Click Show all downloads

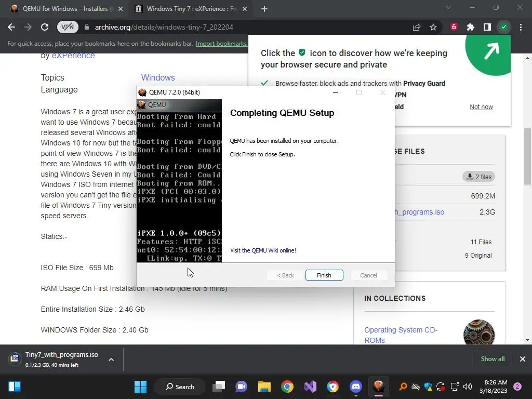[x=493, y=359]
